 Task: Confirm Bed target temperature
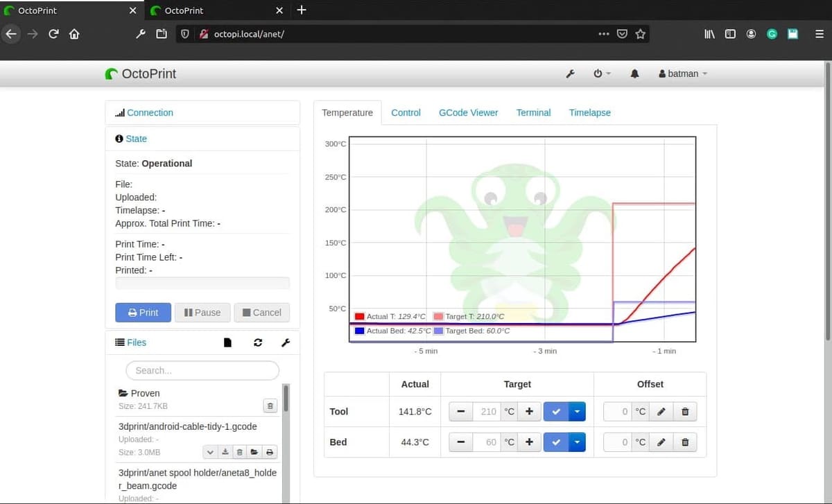(x=556, y=442)
